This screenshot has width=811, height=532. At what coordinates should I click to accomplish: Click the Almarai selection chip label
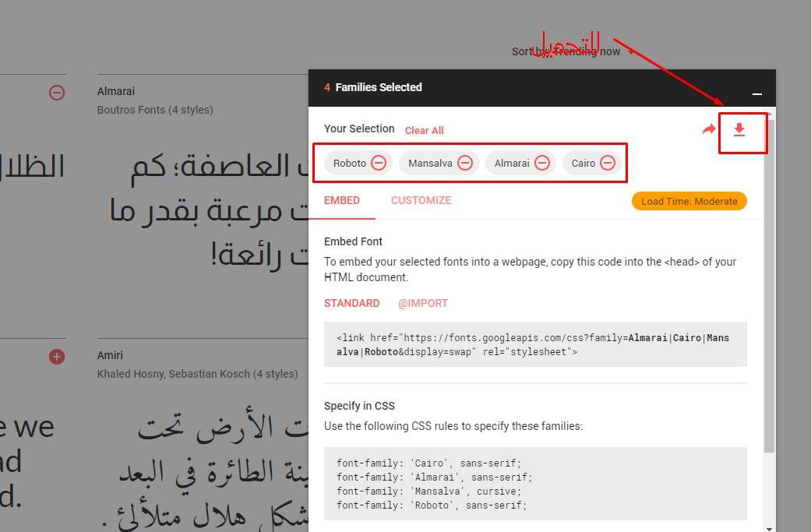pos(512,164)
